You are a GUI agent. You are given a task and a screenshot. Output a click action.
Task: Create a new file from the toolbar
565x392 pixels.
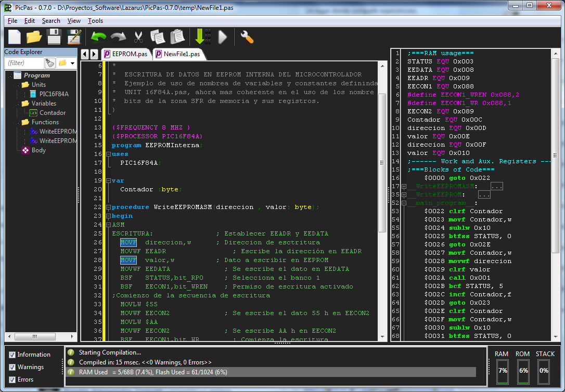(15, 37)
